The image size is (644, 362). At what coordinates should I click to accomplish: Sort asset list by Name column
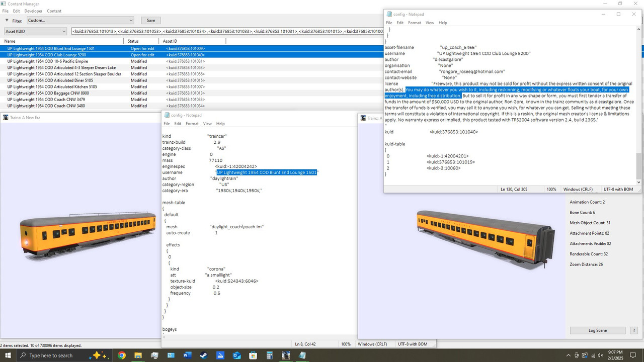pyautogui.click(x=62, y=41)
